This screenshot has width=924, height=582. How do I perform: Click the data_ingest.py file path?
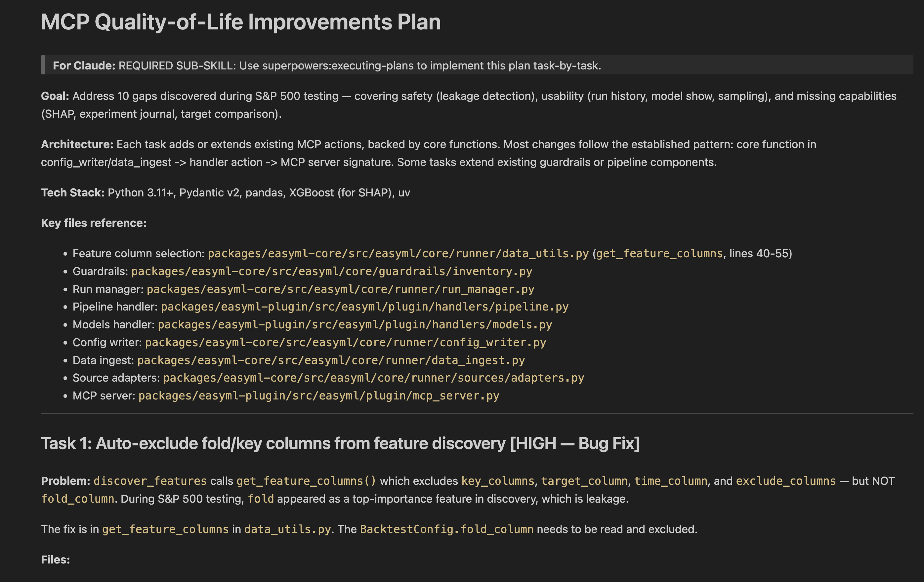[331, 360]
